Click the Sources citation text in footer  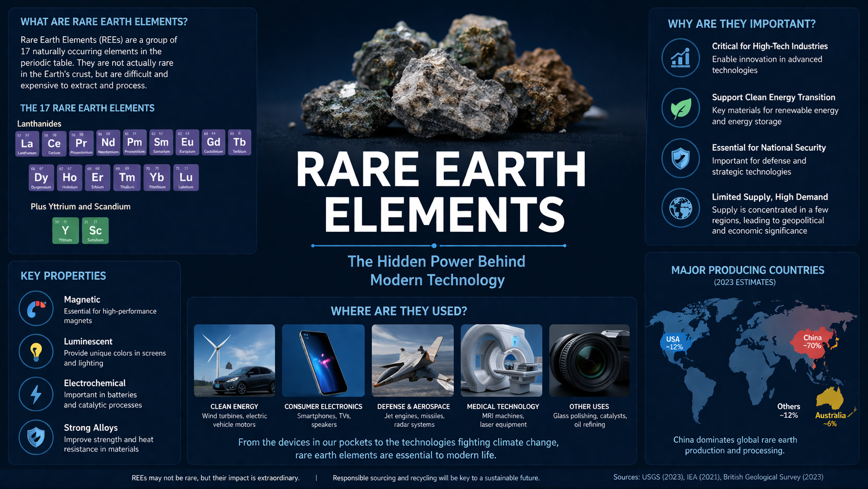tap(718, 477)
